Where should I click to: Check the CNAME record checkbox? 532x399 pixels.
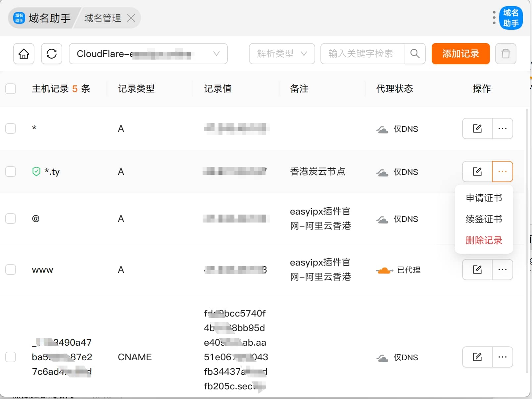point(11,357)
